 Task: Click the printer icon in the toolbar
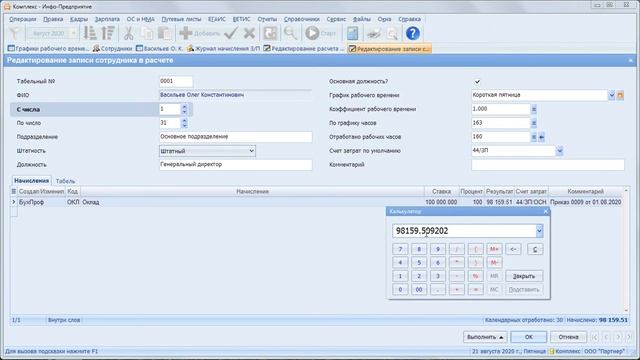(374, 33)
